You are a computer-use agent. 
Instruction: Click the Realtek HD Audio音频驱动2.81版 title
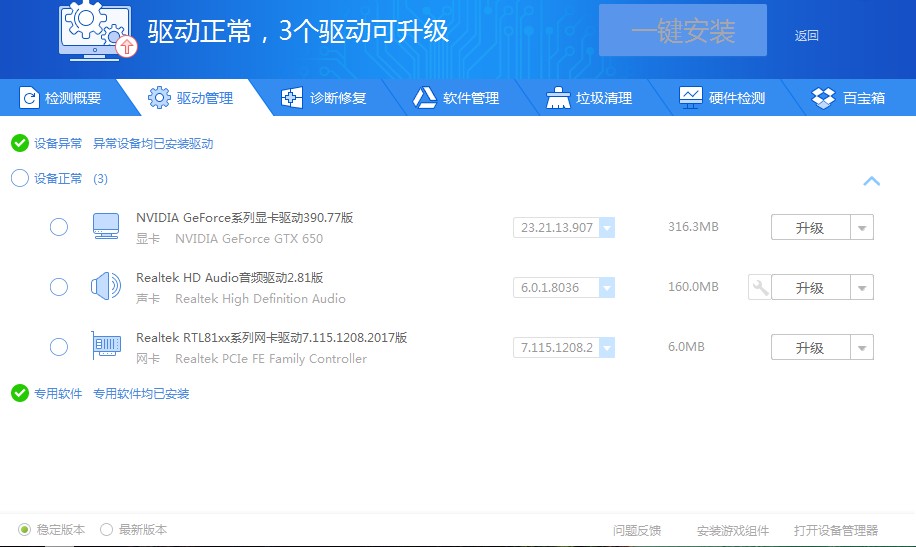pos(230,278)
